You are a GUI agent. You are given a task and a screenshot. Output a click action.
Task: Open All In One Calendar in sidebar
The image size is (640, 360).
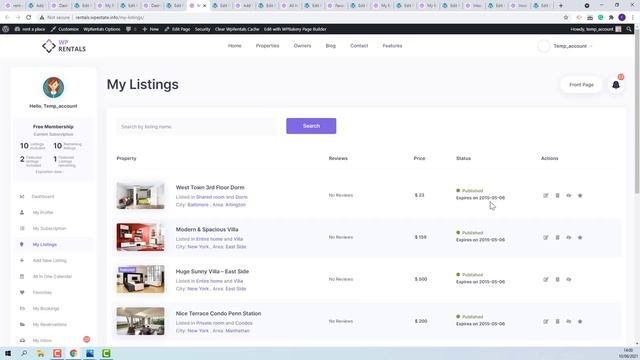(52, 276)
